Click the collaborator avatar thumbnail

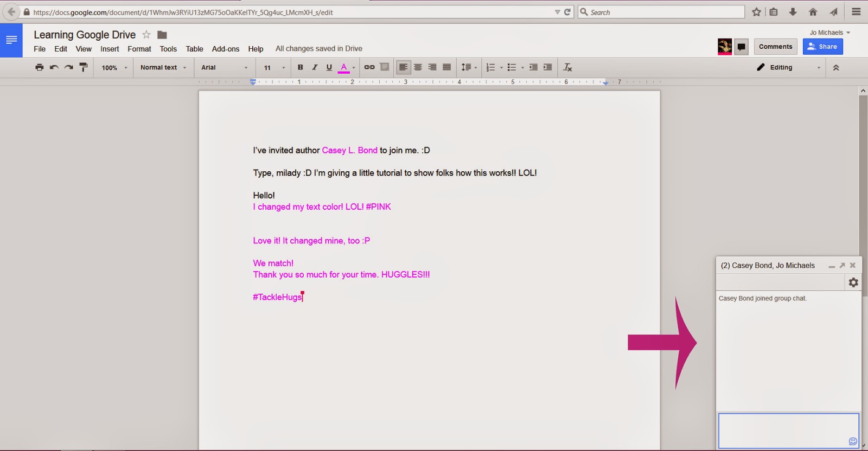click(x=725, y=47)
